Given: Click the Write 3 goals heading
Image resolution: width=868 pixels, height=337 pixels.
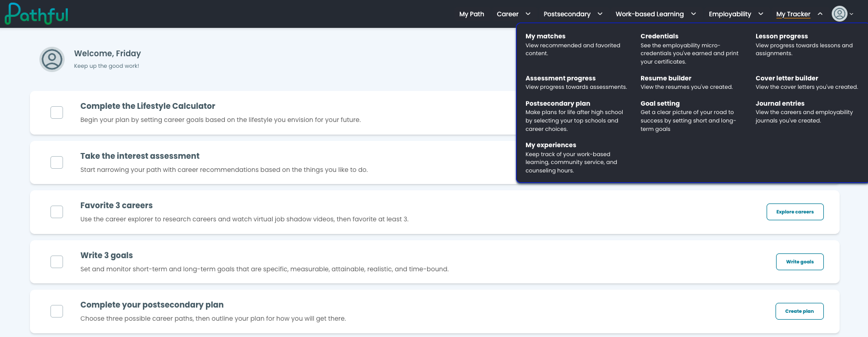Looking at the screenshot, I should coord(107,256).
